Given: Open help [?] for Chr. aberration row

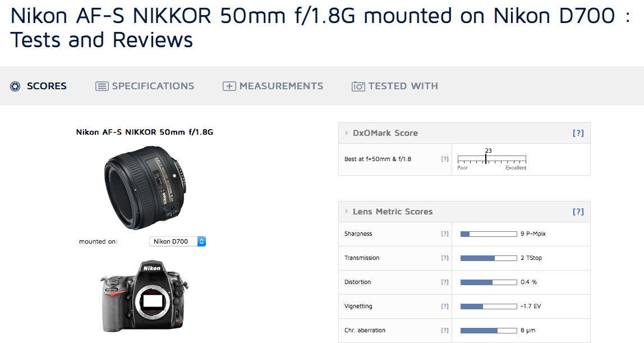Looking at the screenshot, I should (x=445, y=330).
